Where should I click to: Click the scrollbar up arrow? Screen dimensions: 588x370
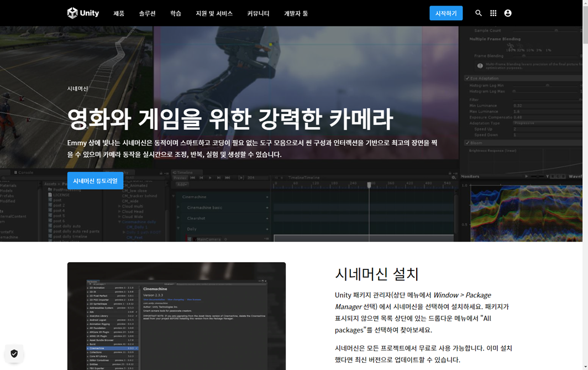pos(585,3)
